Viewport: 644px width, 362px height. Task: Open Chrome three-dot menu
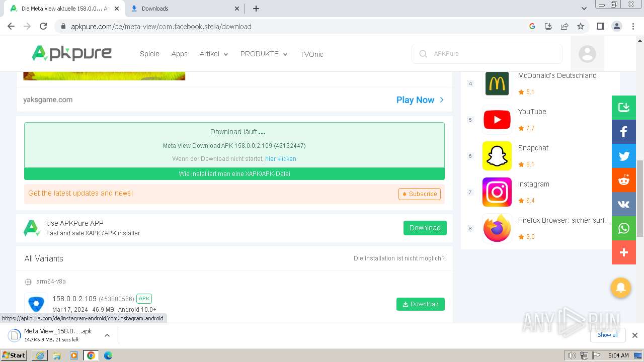pos(633,26)
